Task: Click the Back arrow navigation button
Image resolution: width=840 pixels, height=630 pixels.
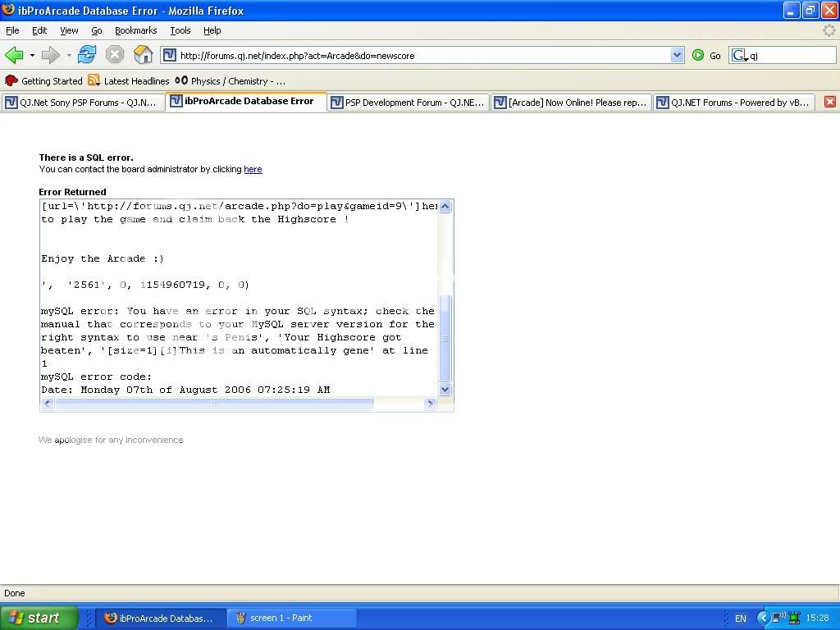Action: tap(14, 55)
